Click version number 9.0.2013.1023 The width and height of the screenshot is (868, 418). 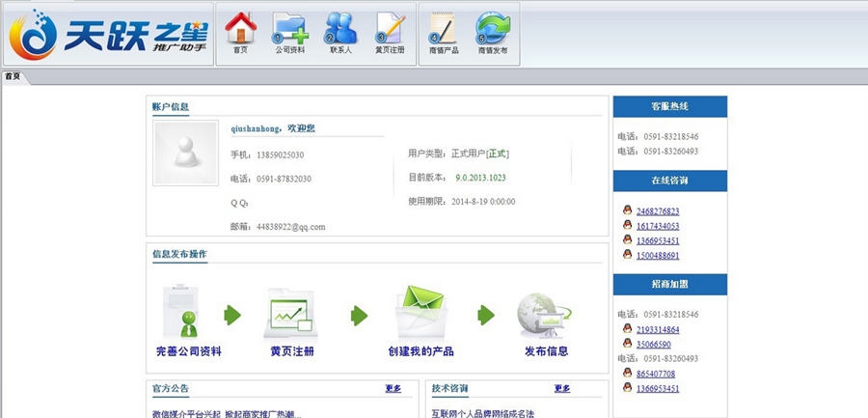pyautogui.click(x=480, y=178)
